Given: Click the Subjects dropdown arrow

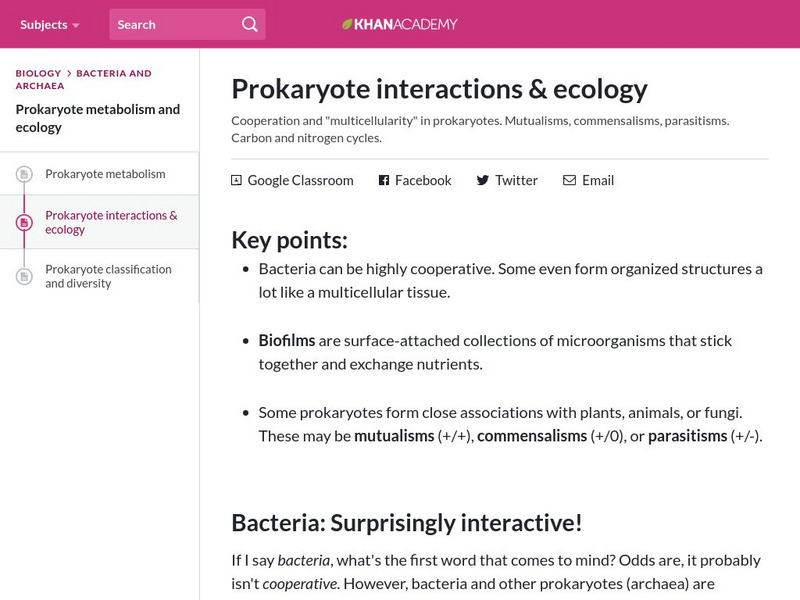Looking at the screenshot, I should pos(76,25).
